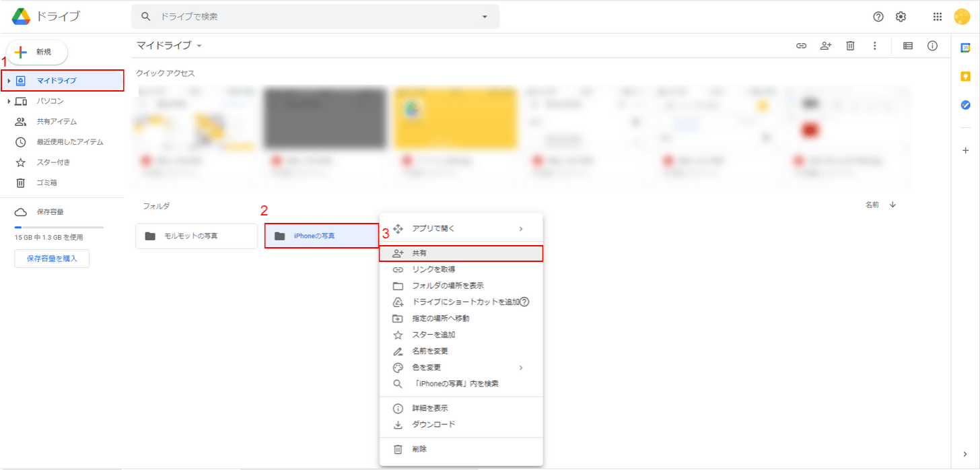The image size is (980, 470).
Task: Switch to list layout view icon
Action: point(908,46)
